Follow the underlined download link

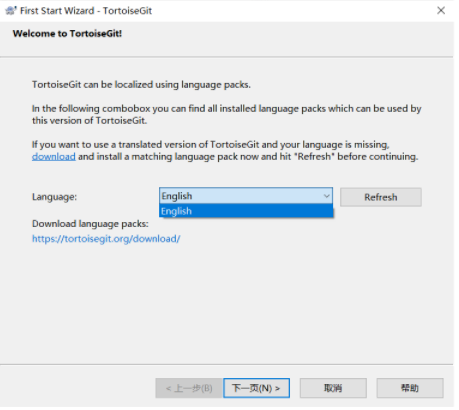[54, 156]
